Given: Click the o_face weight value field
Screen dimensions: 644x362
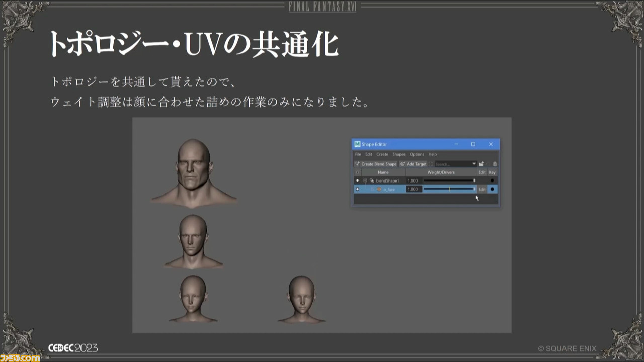Looking at the screenshot, I should [x=414, y=189].
